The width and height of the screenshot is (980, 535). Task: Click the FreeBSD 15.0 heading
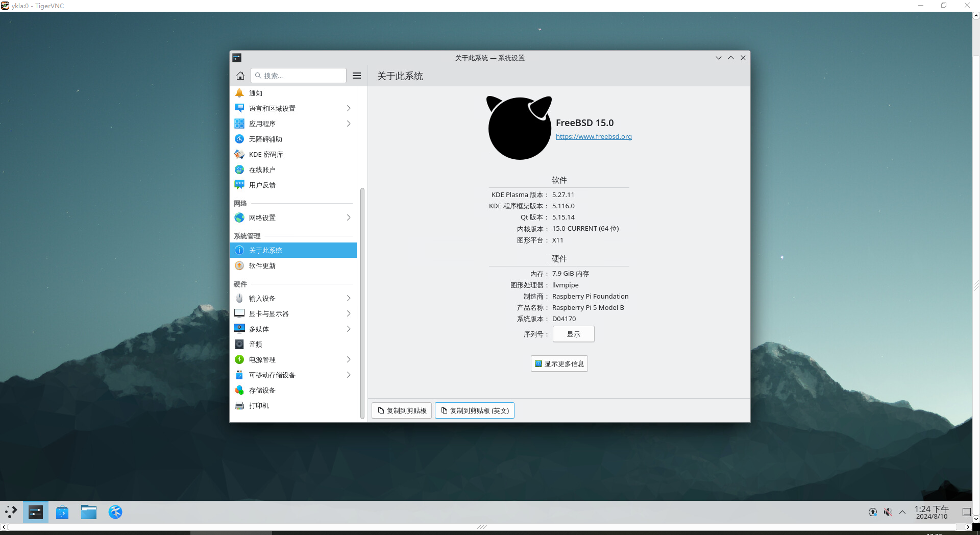585,123
